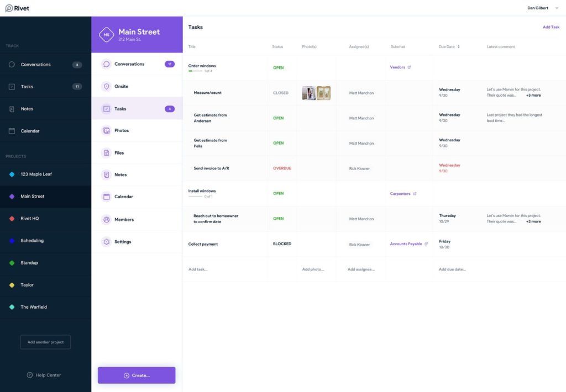Open OPEN status of Install windows
The width and height of the screenshot is (566, 392).
279,193
